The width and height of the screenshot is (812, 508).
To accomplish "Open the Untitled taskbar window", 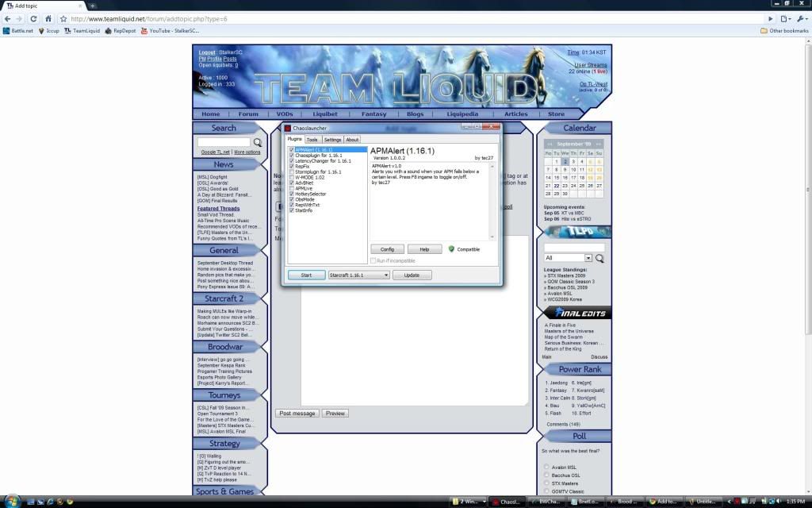I will click(x=703, y=502).
